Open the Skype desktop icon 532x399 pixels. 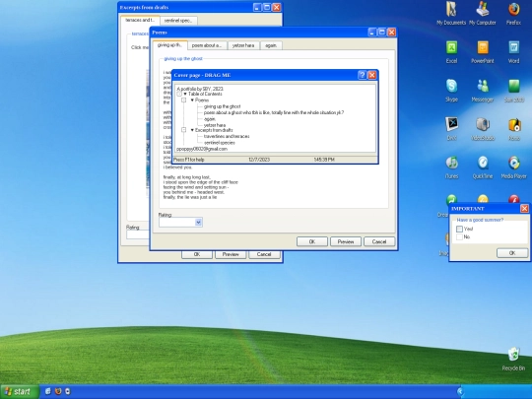tap(451, 91)
